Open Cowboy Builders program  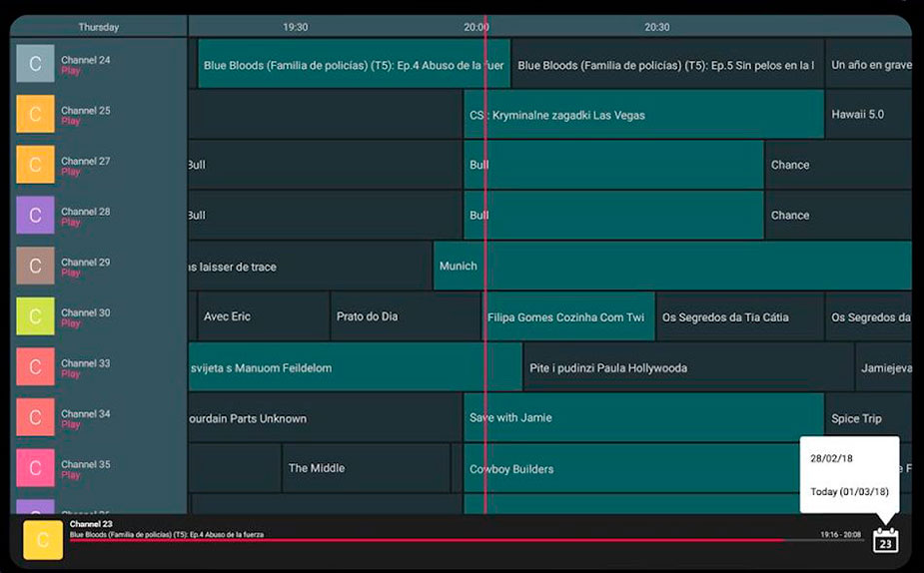(632, 468)
